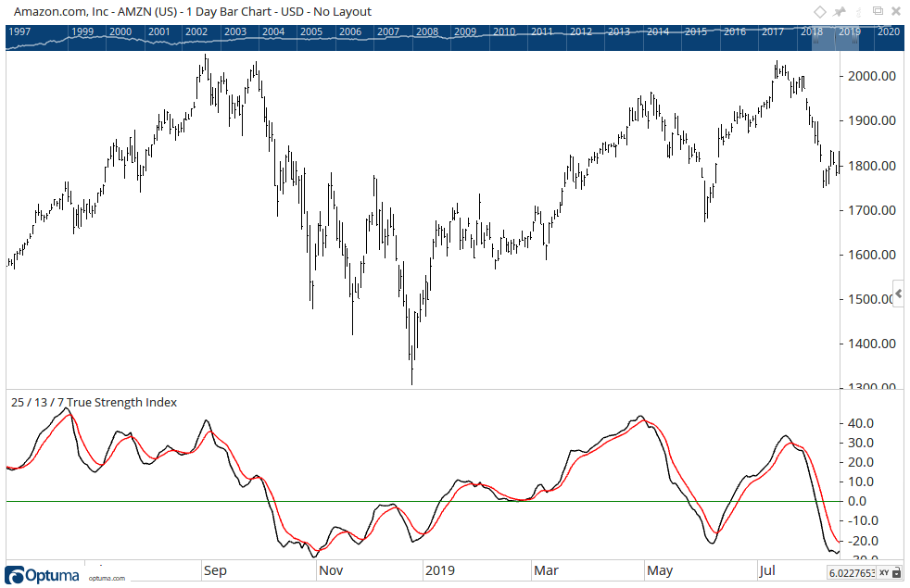Jump to 2005 on the overview timeline
This screenshot has width=910, height=588.
(311, 31)
